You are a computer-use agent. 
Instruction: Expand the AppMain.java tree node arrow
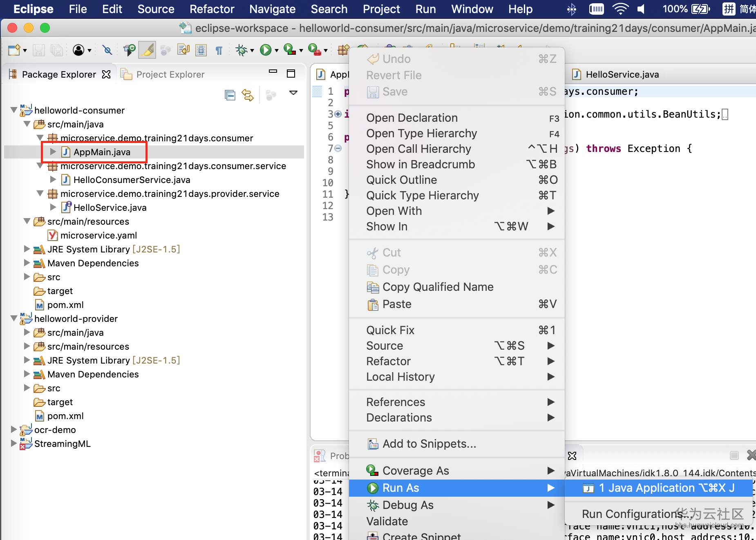click(x=53, y=152)
